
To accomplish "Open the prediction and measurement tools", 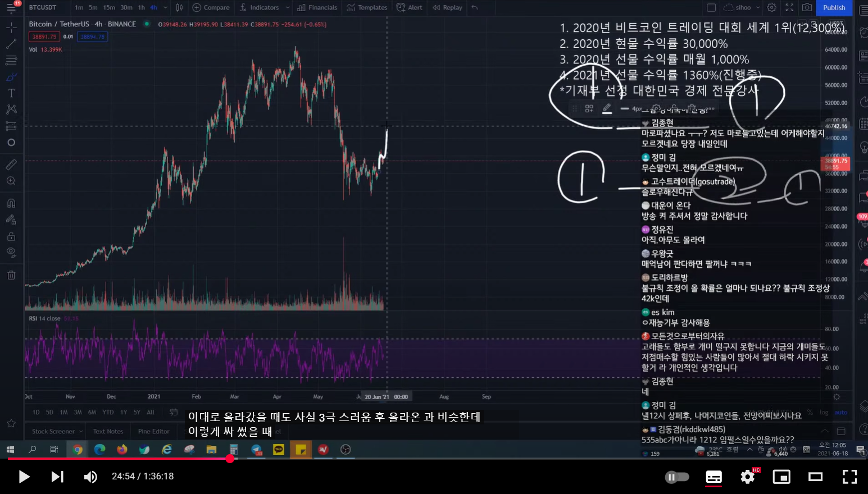I will [x=11, y=126].
